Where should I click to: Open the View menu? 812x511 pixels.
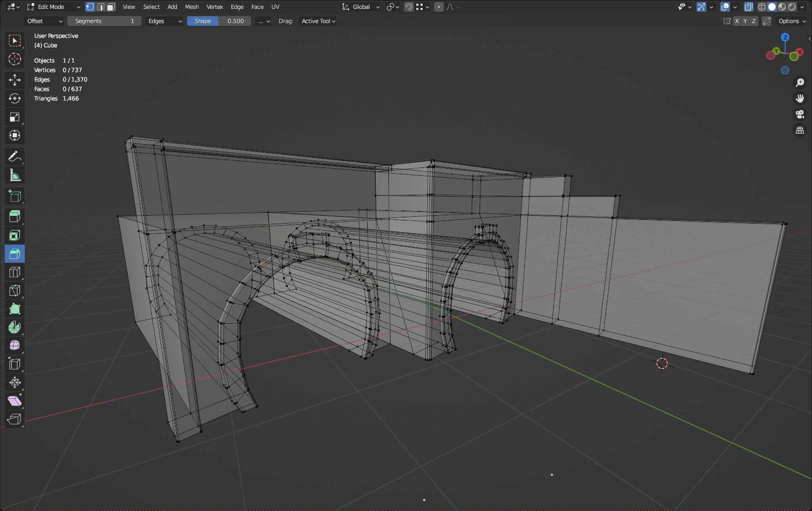point(129,7)
